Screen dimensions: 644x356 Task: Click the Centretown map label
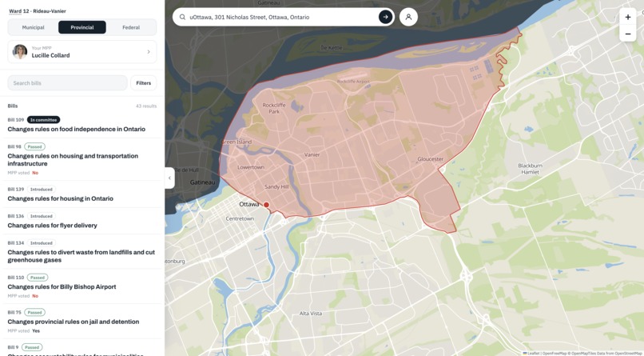(240, 218)
